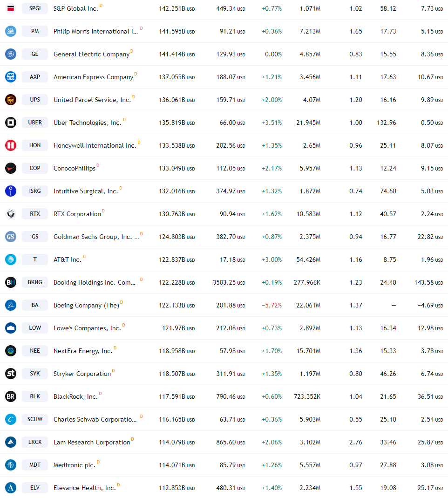
Task: Open the SPGI ticker symbol
Action: click(x=35, y=8)
